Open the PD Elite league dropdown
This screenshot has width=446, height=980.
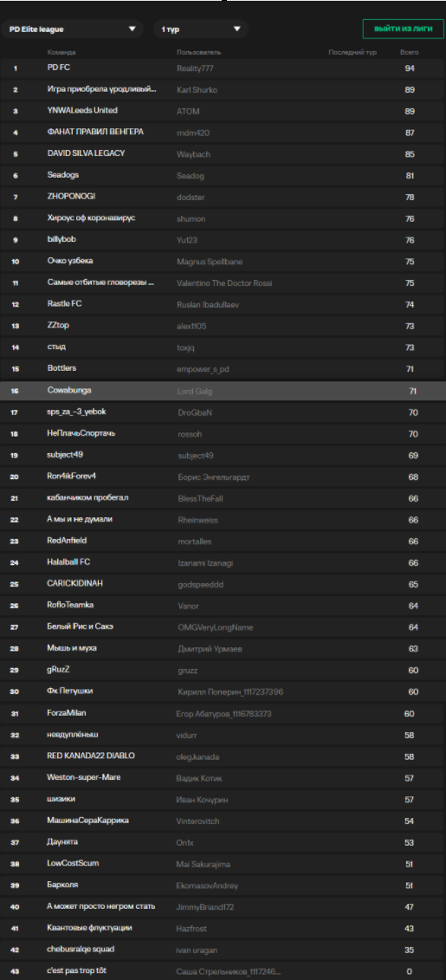(x=72, y=29)
